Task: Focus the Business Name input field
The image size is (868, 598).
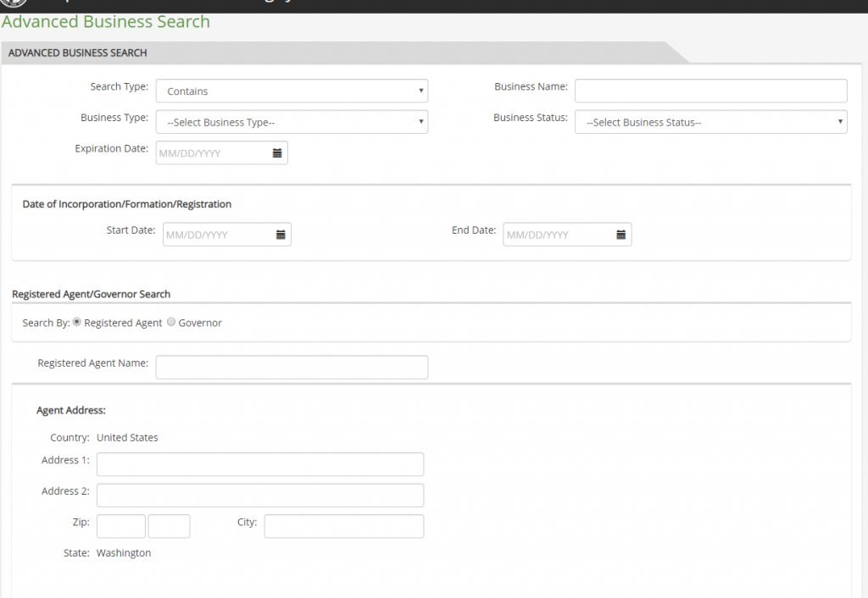Action: coord(711,91)
